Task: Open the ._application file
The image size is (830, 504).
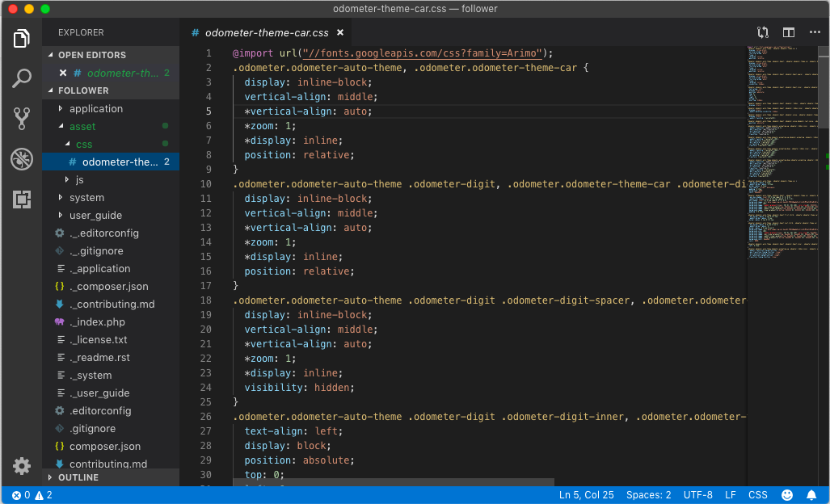Action: [x=111, y=269]
